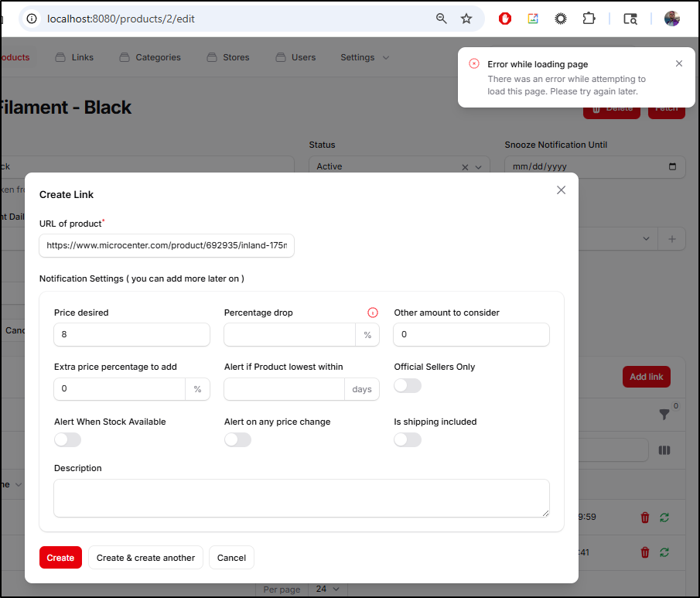Screen dimensions: 700x598
Task: Enable Alert on any price change
Action: (x=237, y=439)
